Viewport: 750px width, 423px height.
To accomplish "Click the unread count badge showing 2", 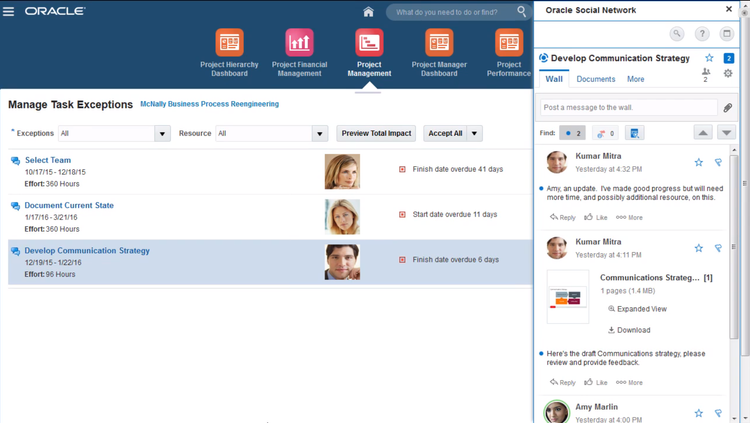I will coord(728,58).
